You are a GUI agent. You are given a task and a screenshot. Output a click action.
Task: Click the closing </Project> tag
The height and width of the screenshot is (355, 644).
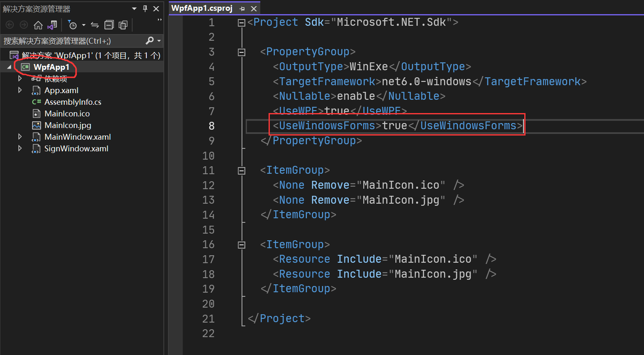pyautogui.click(x=279, y=318)
